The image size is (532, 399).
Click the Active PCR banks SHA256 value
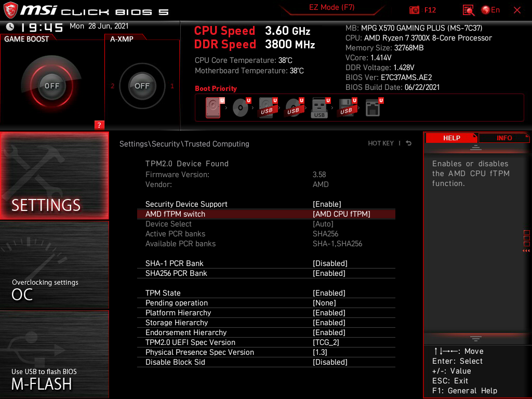coord(325,234)
